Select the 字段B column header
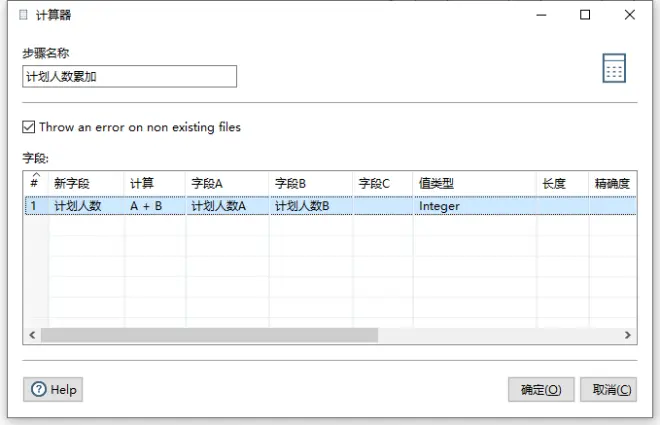 (x=311, y=183)
